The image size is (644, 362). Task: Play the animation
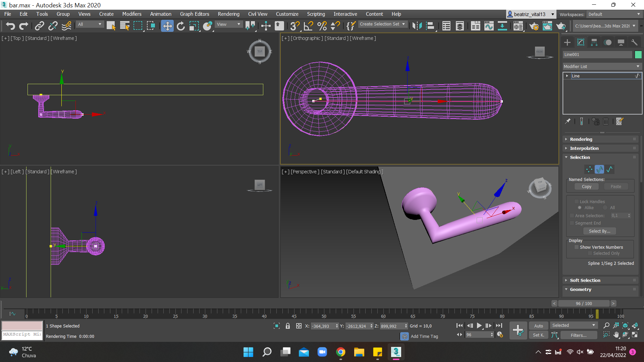479,325
